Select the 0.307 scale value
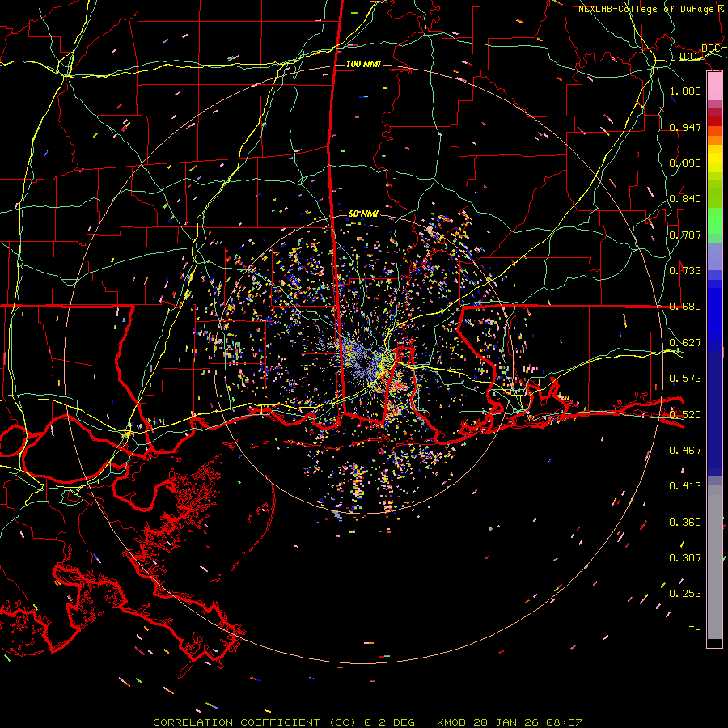Screen dimensions: 728x728 coord(685,558)
